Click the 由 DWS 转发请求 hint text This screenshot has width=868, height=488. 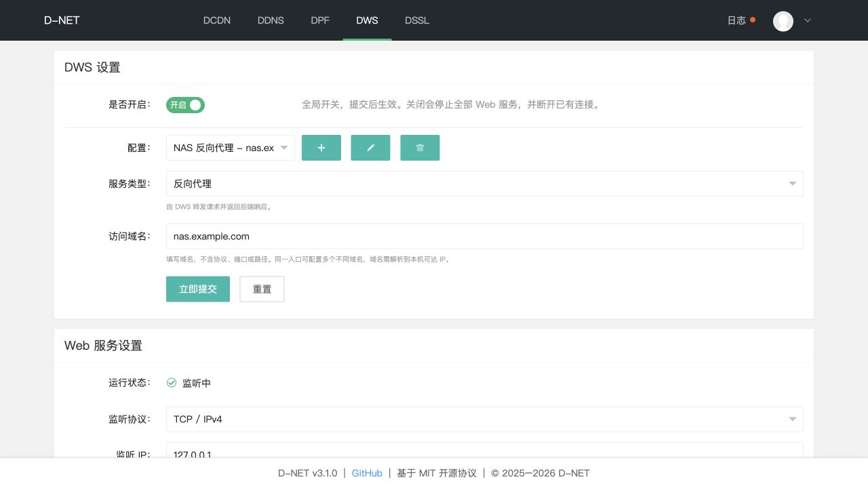tap(219, 207)
